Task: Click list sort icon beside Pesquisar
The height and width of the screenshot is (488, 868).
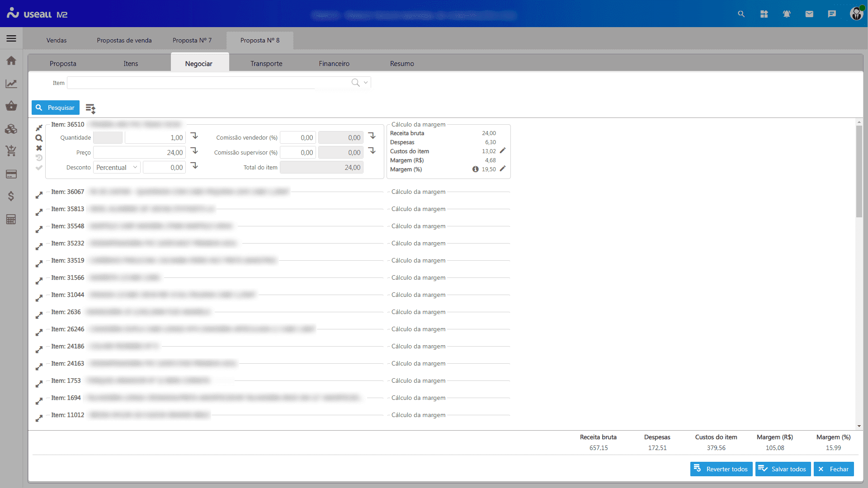Action: [x=90, y=108]
